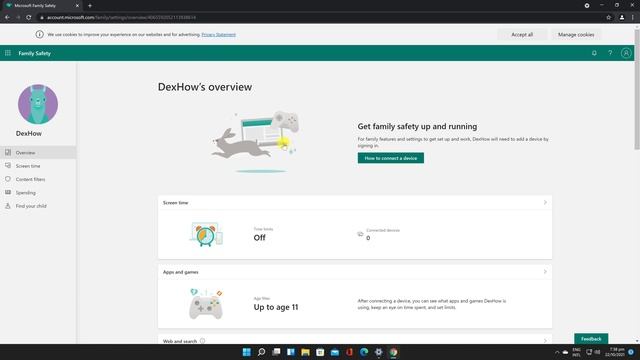Bookmark this page with the star icon
This screenshot has height=360, width=640.
pyautogui.click(x=609, y=18)
